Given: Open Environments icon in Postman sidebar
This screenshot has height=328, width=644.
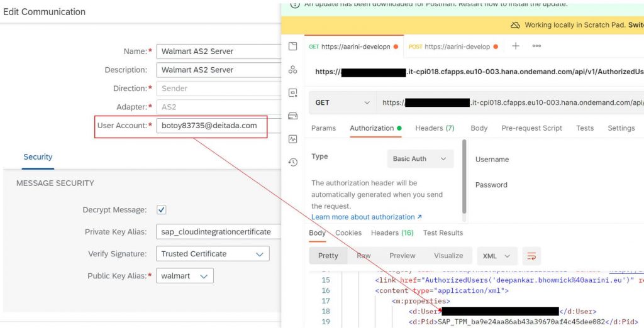Looking at the screenshot, I should [x=292, y=93].
